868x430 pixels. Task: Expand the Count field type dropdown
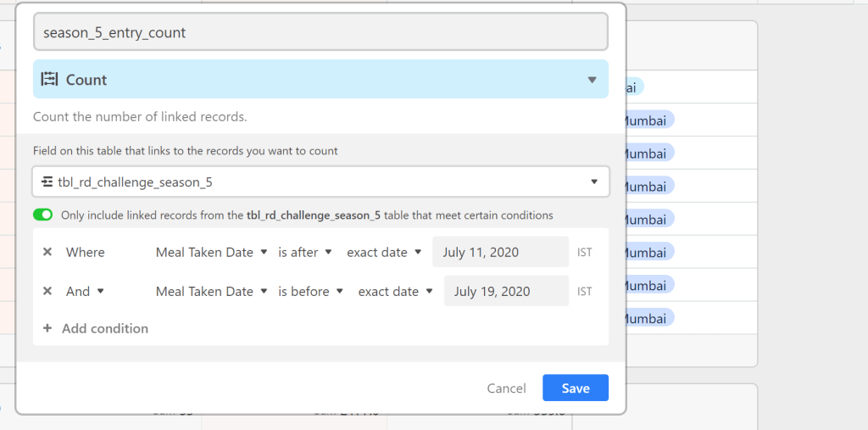tap(592, 80)
